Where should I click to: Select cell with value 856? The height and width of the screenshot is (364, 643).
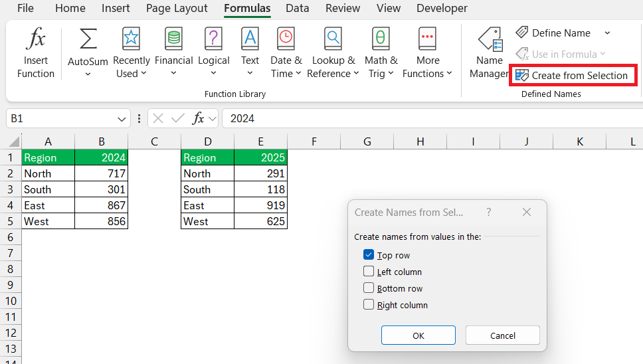coord(101,221)
